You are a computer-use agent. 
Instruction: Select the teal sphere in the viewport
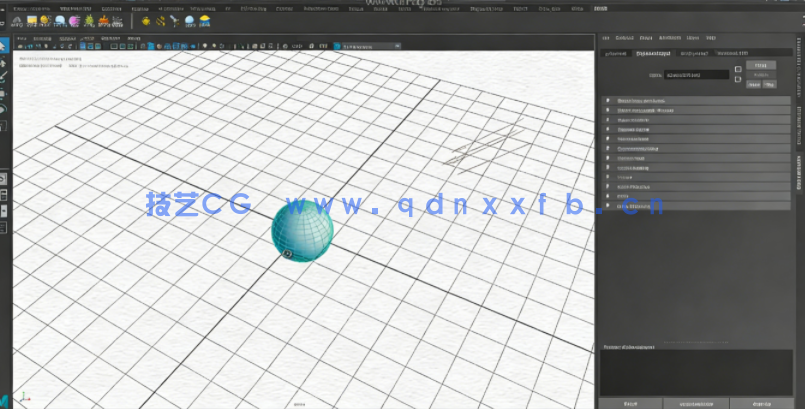pyautogui.click(x=302, y=229)
